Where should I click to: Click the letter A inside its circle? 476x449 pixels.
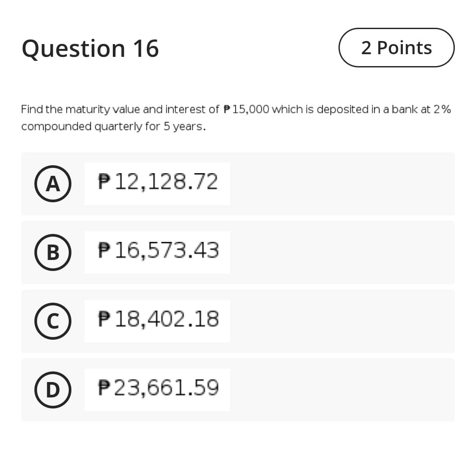click(x=53, y=184)
